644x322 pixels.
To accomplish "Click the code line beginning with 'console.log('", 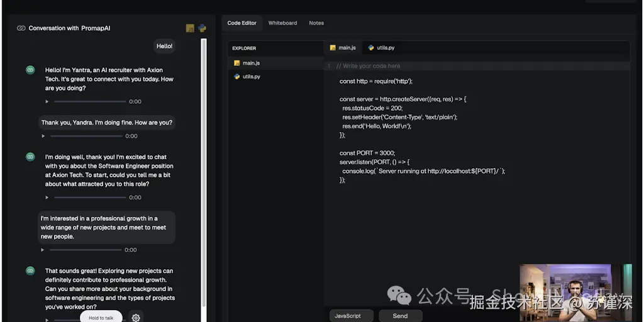I will (424, 171).
